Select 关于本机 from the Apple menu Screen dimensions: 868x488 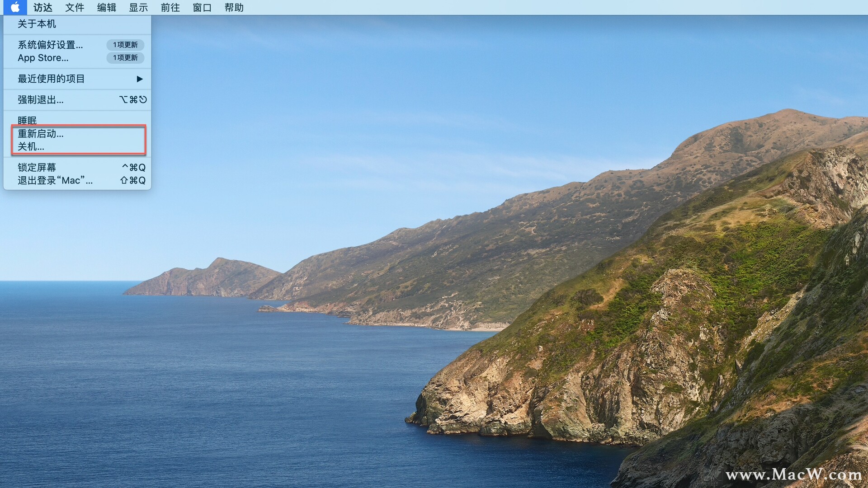37,24
